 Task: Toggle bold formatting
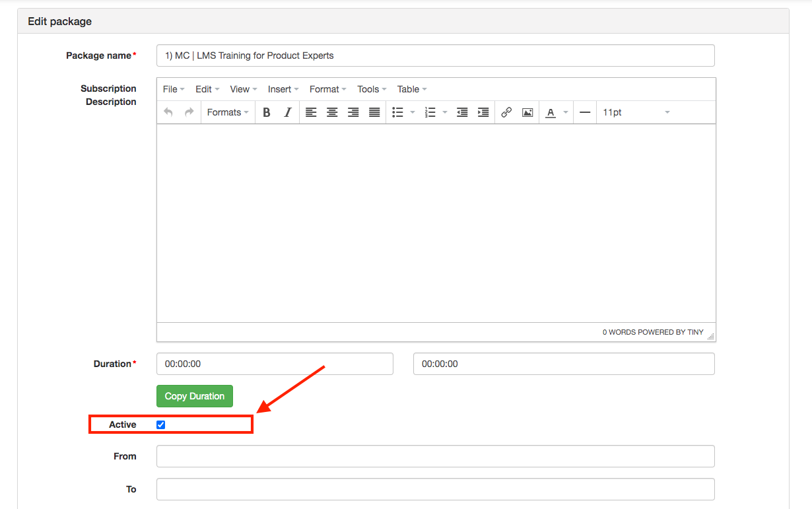click(x=267, y=112)
